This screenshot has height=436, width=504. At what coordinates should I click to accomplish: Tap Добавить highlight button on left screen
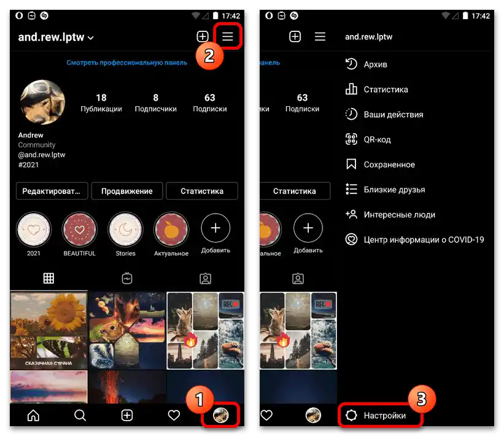(x=215, y=233)
